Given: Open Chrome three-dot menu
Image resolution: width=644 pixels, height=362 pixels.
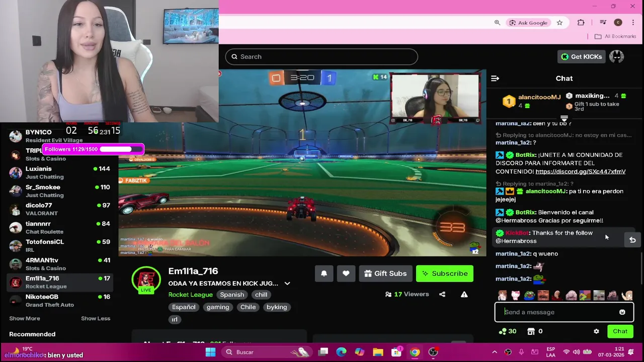Looking at the screenshot, I should click(633, 23).
